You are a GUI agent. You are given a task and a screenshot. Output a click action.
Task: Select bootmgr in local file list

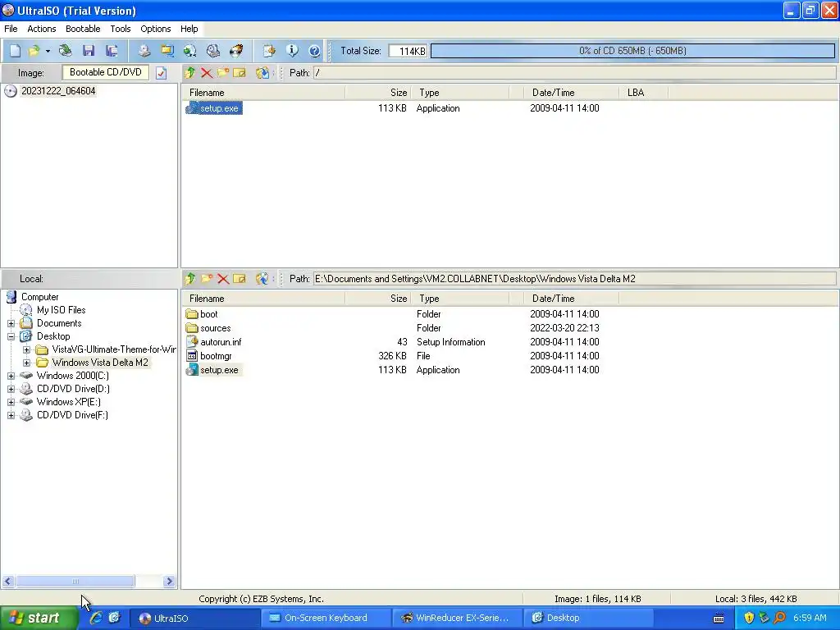[216, 356]
